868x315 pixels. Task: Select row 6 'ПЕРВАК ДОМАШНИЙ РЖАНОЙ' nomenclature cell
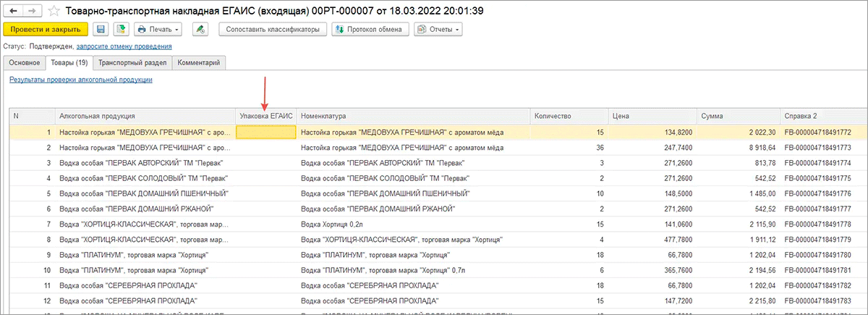tap(413, 209)
